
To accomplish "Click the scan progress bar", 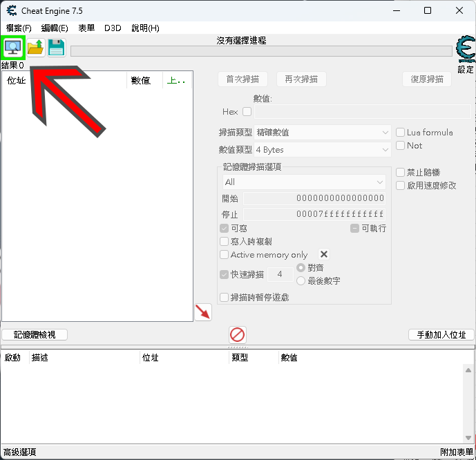I will click(x=261, y=51).
